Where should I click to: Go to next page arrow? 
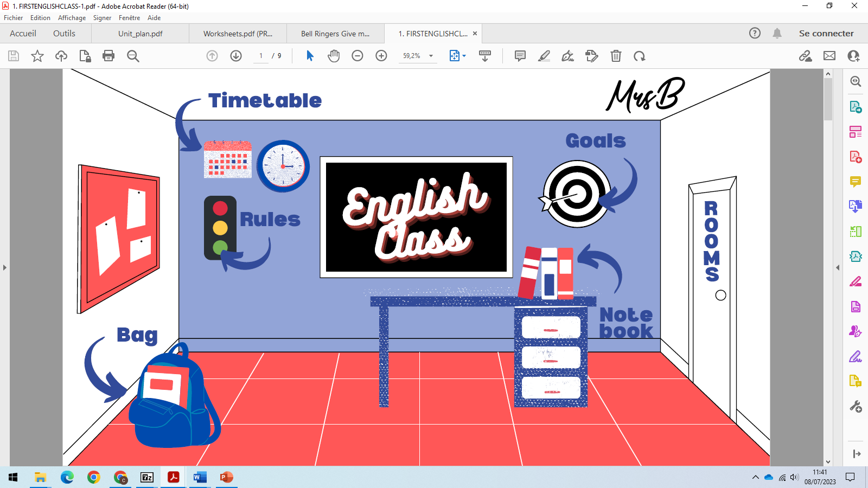pyautogui.click(x=236, y=56)
